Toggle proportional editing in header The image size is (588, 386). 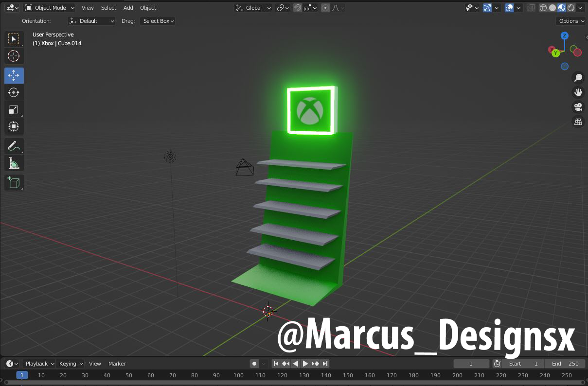(x=325, y=8)
